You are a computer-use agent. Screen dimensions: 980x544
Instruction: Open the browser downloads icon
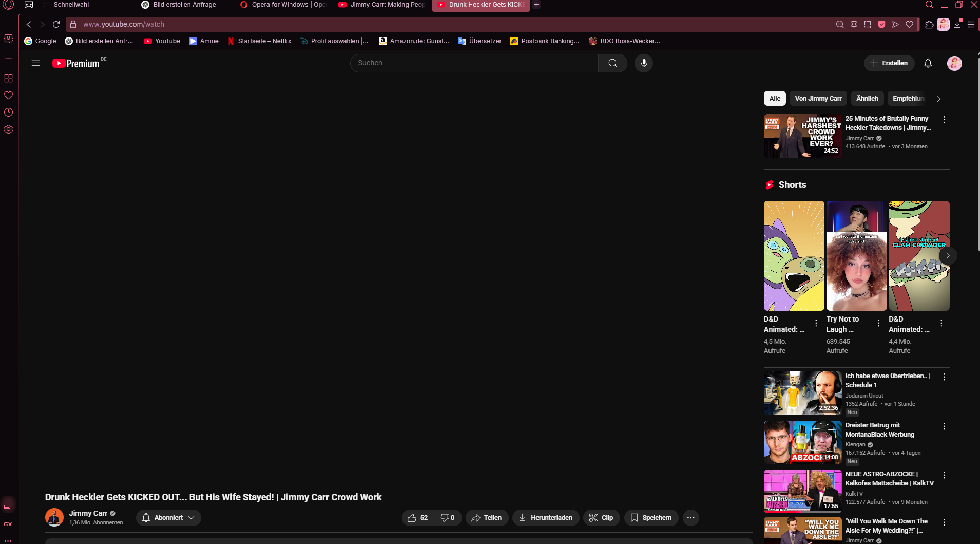[x=957, y=24]
